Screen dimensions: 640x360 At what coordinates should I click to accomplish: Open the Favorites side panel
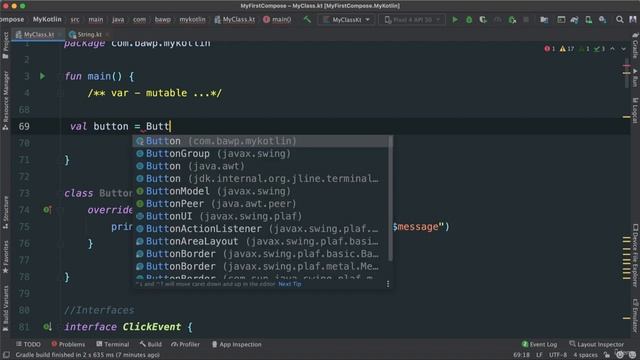coord(5,256)
